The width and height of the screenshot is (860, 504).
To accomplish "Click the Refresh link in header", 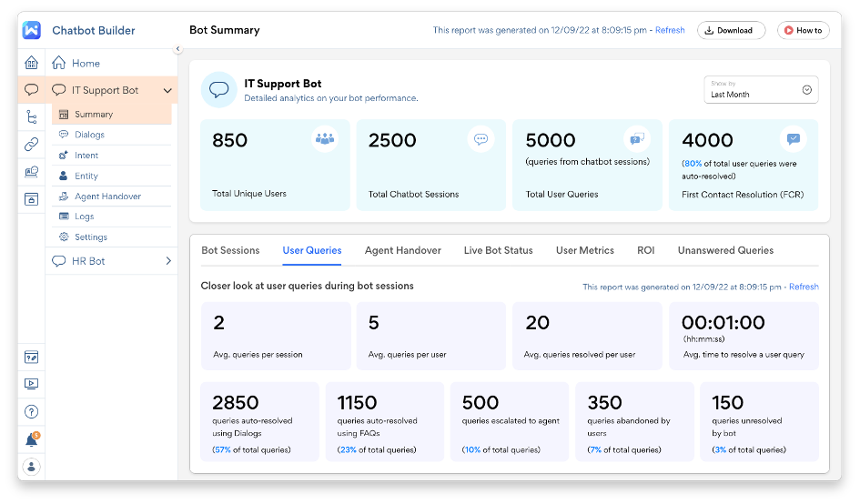I will (x=670, y=30).
